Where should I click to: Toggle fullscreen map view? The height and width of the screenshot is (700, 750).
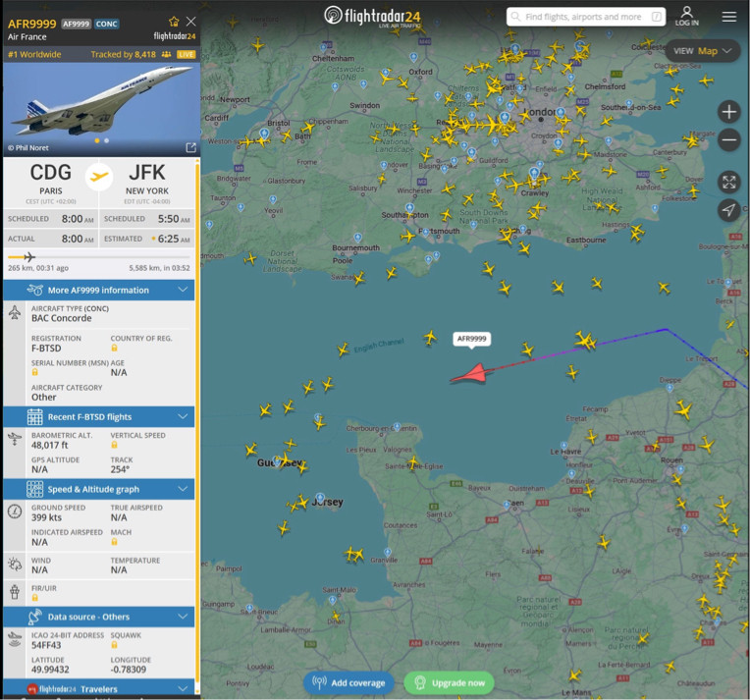pyautogui.click(x=728, y=182)
